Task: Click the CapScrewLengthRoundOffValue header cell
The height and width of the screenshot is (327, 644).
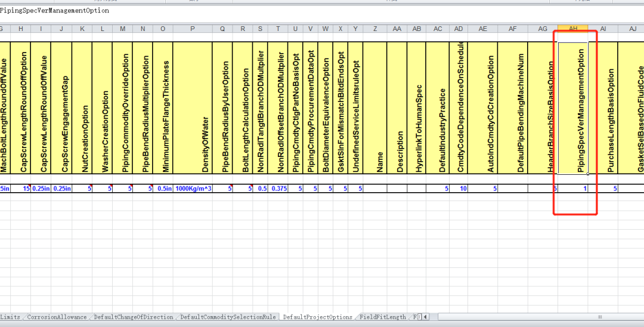Action: coord(41,107)
